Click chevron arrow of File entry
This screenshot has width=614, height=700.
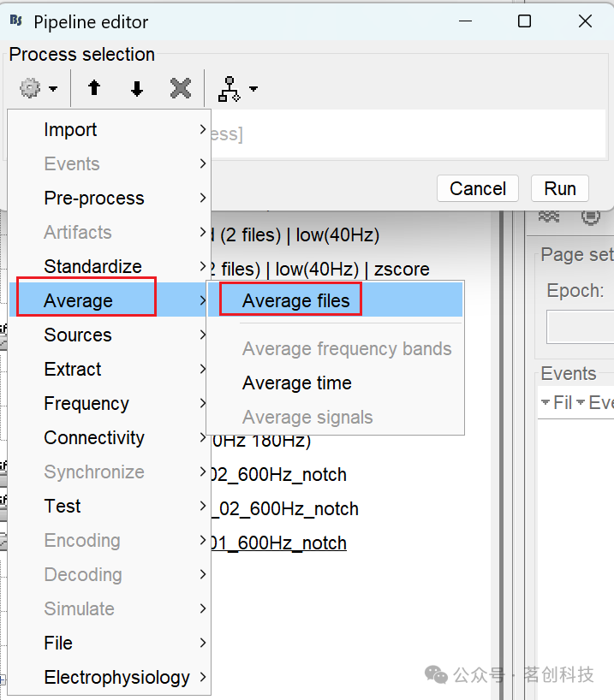203,643
